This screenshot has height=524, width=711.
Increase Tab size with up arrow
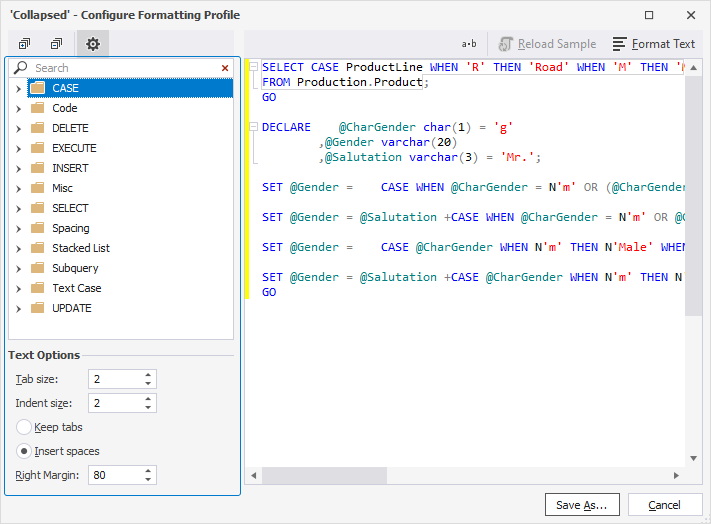(x=148, y=375)
